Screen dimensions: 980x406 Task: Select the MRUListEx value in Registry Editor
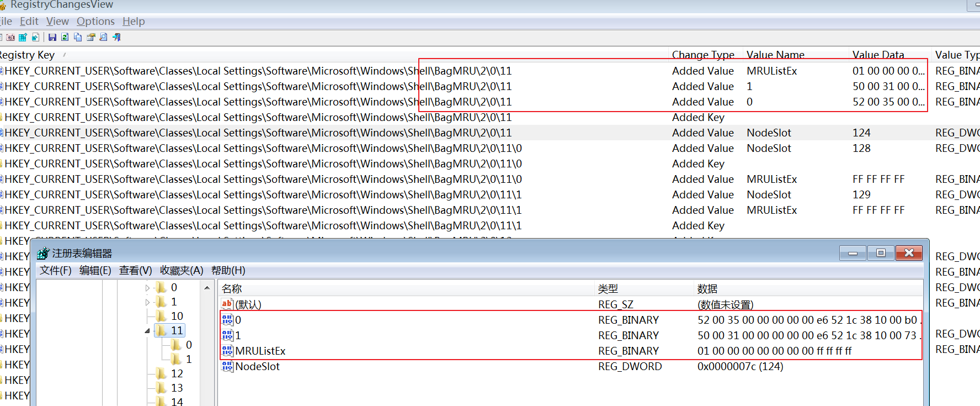pyautogui.click(x=260, y=351)
